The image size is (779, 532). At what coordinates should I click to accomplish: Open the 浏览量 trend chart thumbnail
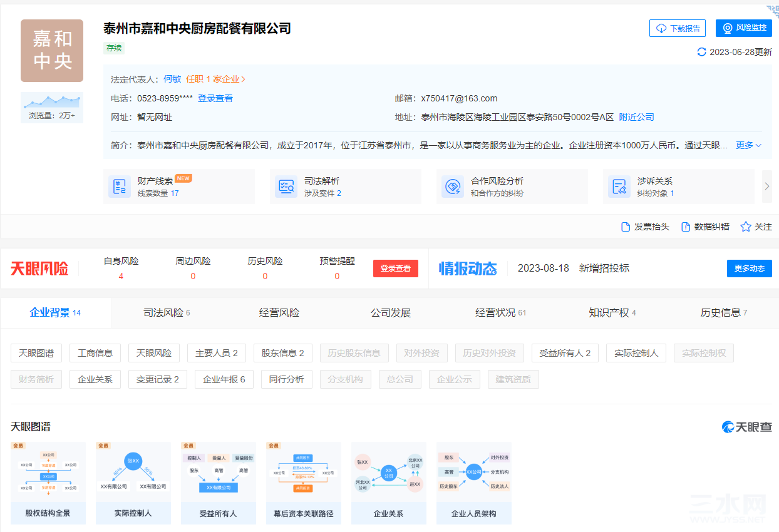52,108
